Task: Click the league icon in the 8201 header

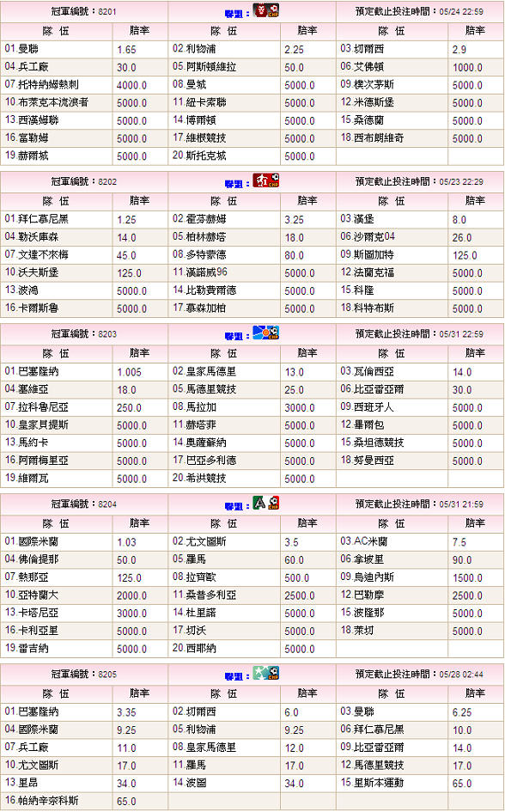Action: click(x=266, y=10)
